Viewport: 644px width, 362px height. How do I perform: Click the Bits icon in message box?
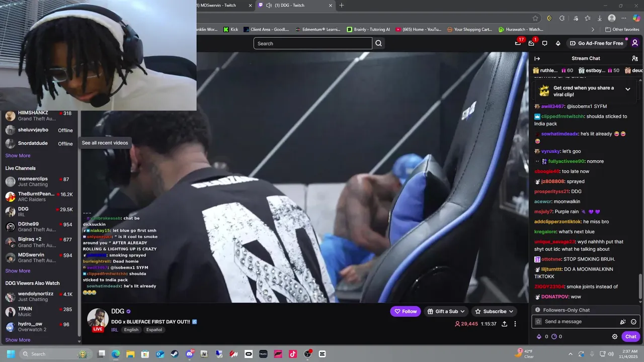pos(623,322)
